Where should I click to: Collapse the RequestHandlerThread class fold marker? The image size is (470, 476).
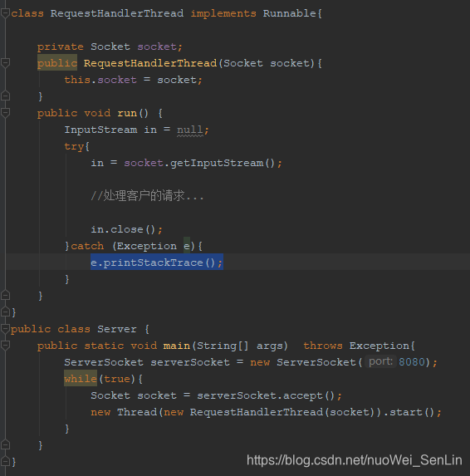5,13
